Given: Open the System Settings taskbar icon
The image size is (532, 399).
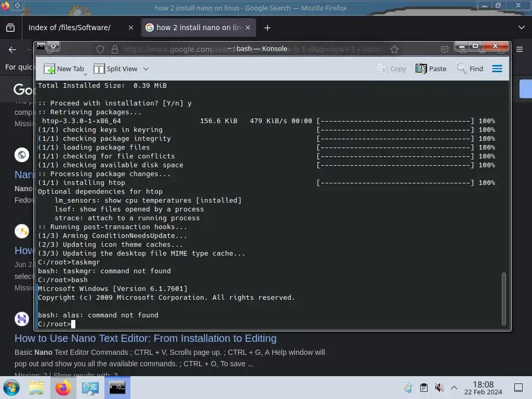Looking at the screenshot, I should (x=90, y=388).
